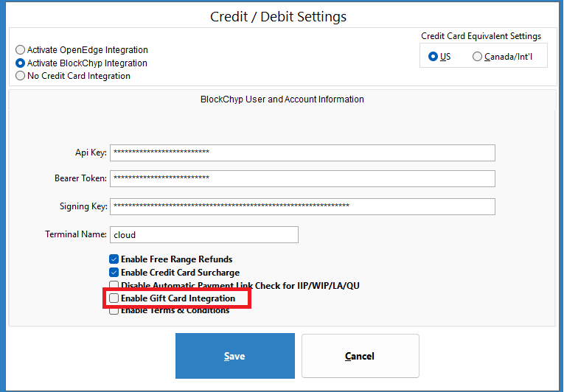This screenshot has width=564, height=392.
Task: Select US credit card equivalent setting
Action: click(433, 57)
